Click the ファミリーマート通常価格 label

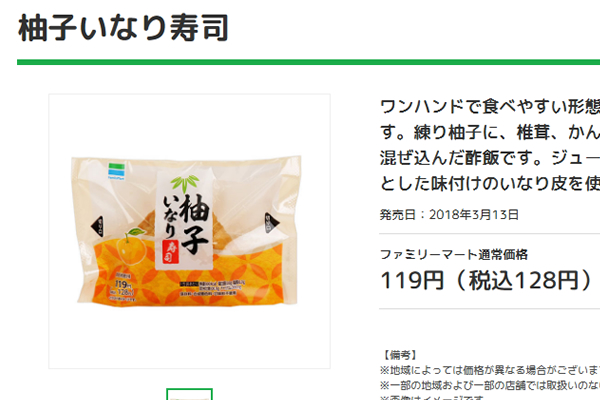click(x=453, y=254)
